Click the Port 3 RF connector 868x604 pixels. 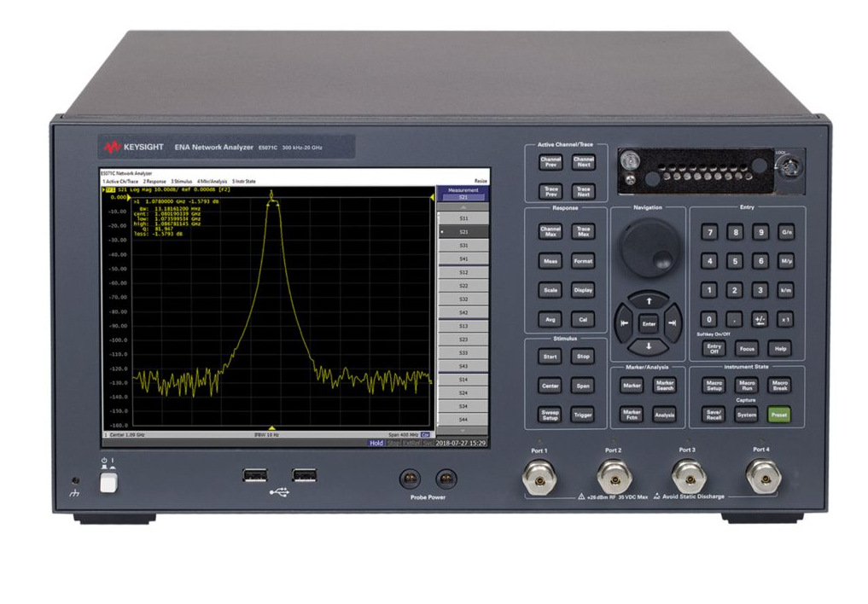point(689,477)
